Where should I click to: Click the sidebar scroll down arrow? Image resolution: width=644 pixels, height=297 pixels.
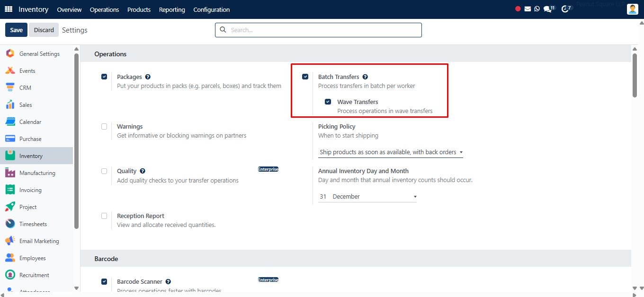pos(77,288)
